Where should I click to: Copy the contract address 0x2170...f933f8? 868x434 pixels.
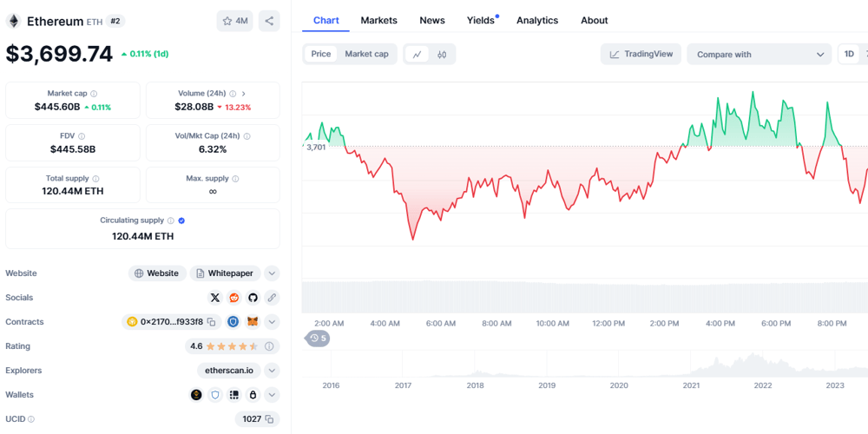coord(212,322)
